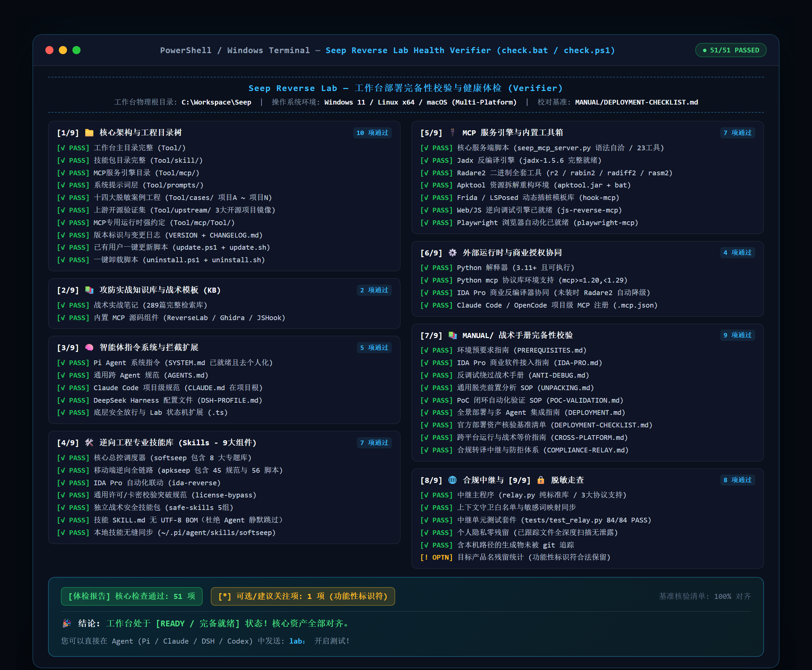The height and width of the screenshot is (670, 812).
Task: Click the plug icon in section 5/9
Action: [x=453, y=133]
